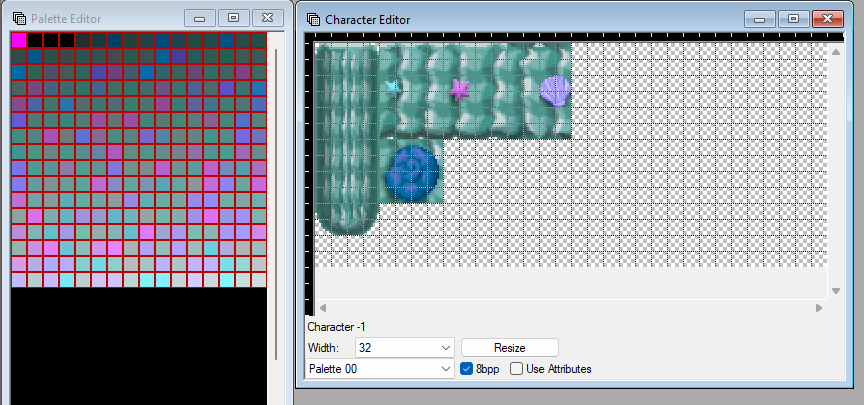The height and width of the screenshot is (405, 864).
Task: Click the Resize button
Action: pyautogui.click(x=510, y=348)
